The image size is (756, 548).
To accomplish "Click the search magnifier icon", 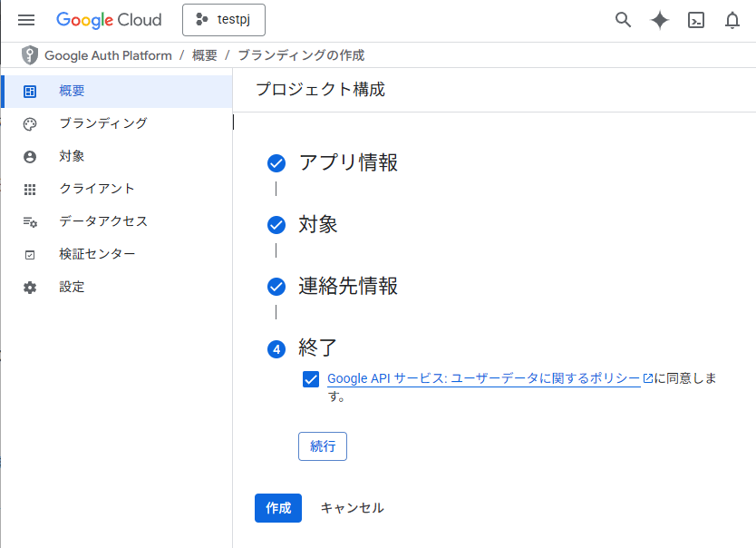I will point(623,20).
